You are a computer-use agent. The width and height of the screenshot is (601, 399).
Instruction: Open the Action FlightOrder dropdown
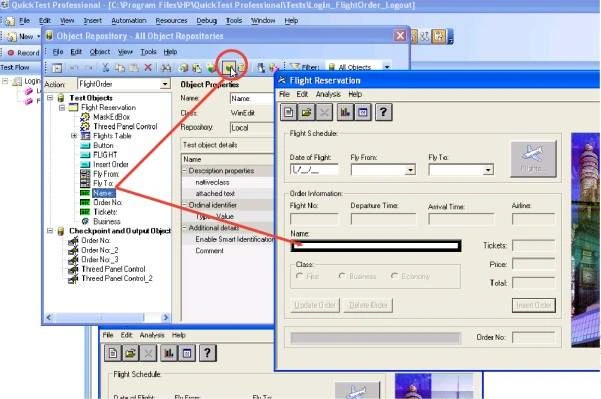(165, 84)
